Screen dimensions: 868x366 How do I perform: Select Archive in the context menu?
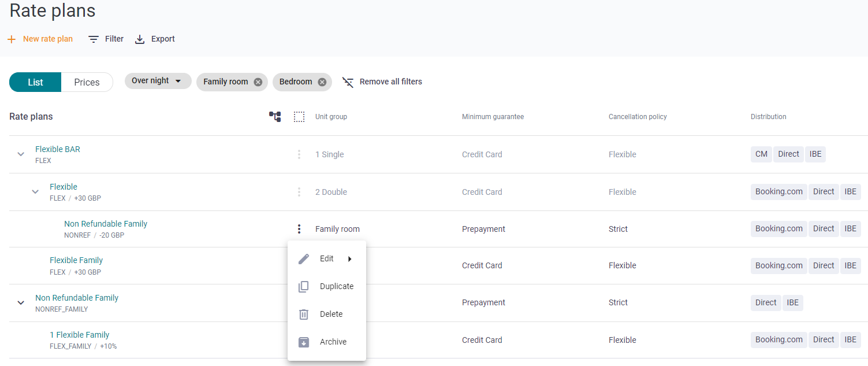coord(333,342)
